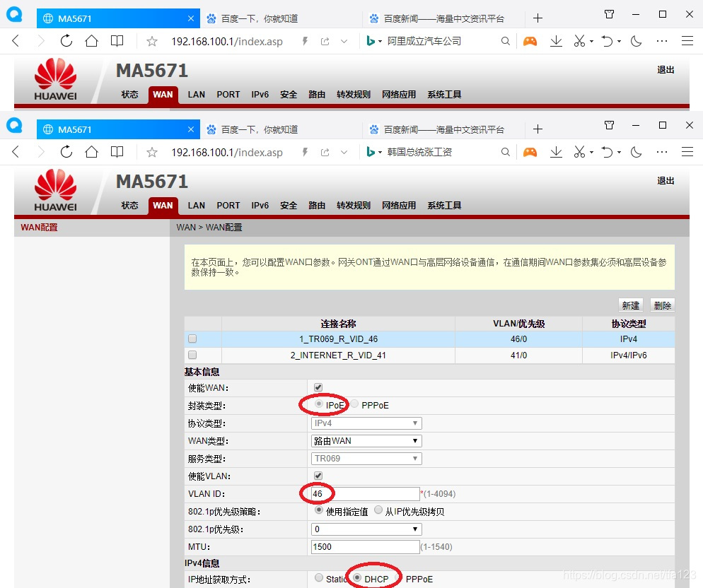Expand search engine dropdown arrow in lower browser
This screenshot has height=588, width=703.
[x=380, y=153]
